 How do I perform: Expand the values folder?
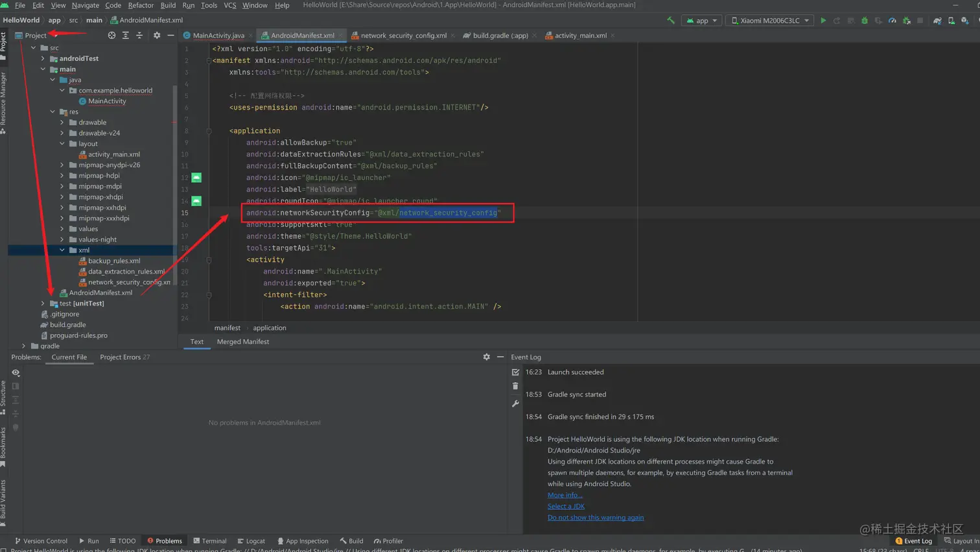tap(62, 229)
